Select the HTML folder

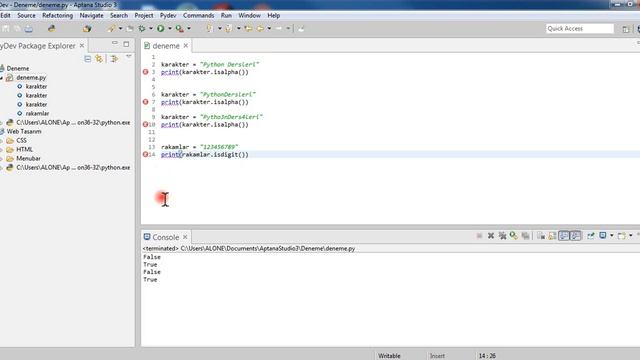pos(24,149)
